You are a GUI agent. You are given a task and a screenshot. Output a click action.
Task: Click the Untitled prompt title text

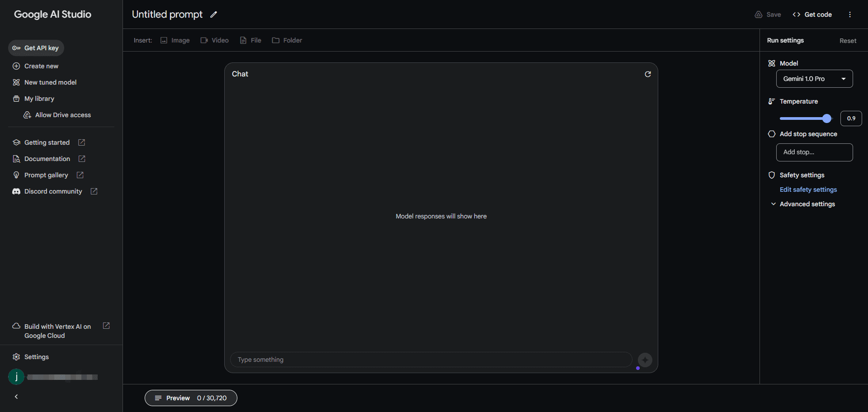(x=167, y=14)
